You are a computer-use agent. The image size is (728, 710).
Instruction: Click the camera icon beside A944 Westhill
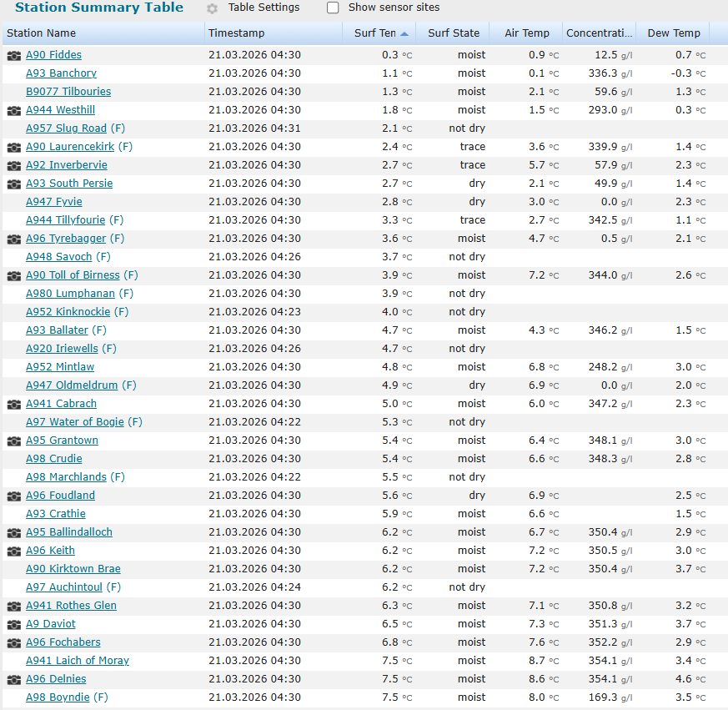[13, 109]
